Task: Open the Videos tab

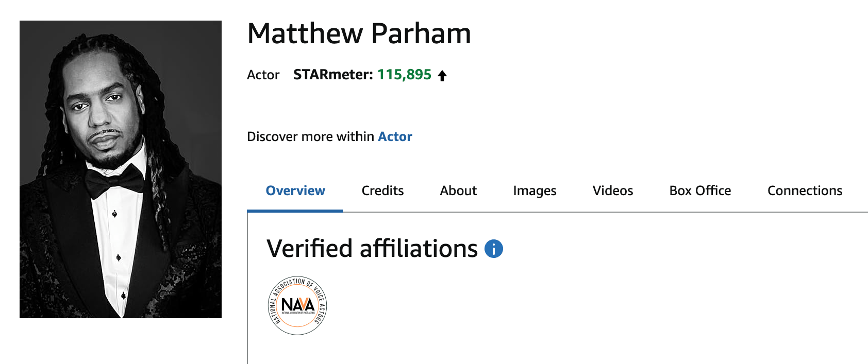Action: coord(612,190)
